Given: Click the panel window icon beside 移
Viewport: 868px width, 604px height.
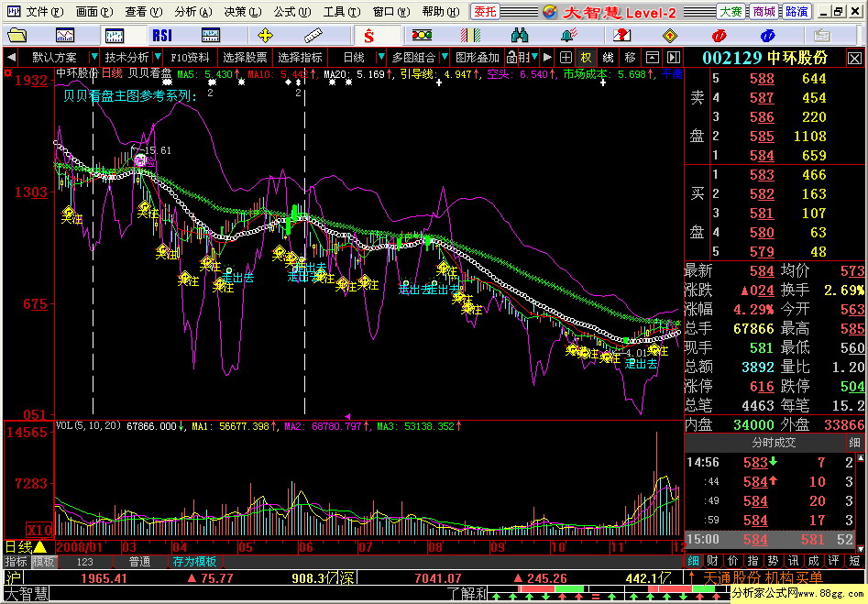Looking at the screenshot, I should click(x=653, y=58).
